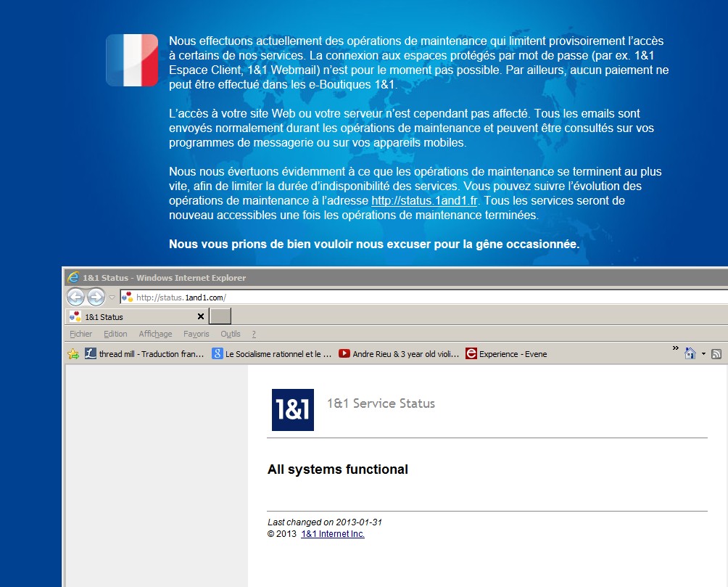The image size is (728, 587).
Task: Click the French flag icon
Action: [132, 60]
